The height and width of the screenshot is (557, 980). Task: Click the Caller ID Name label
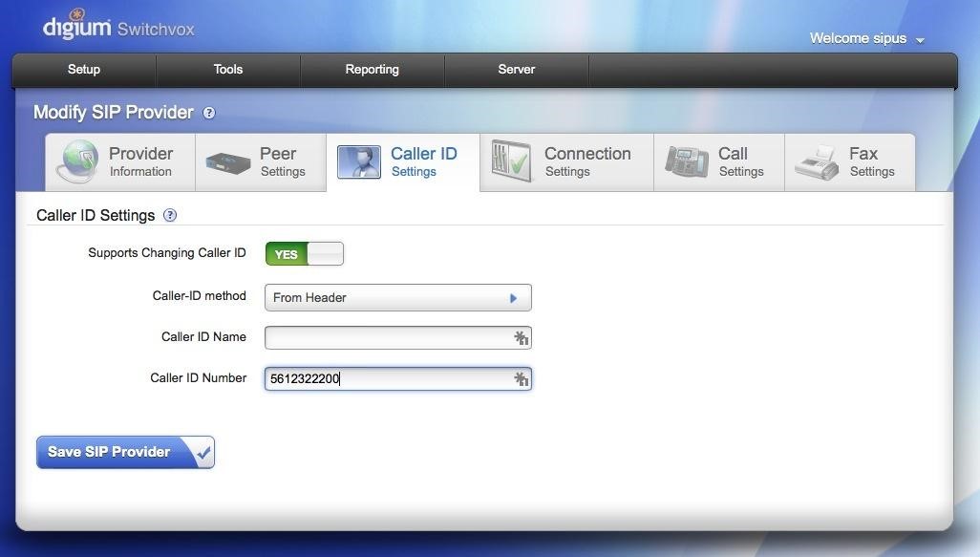203,337
